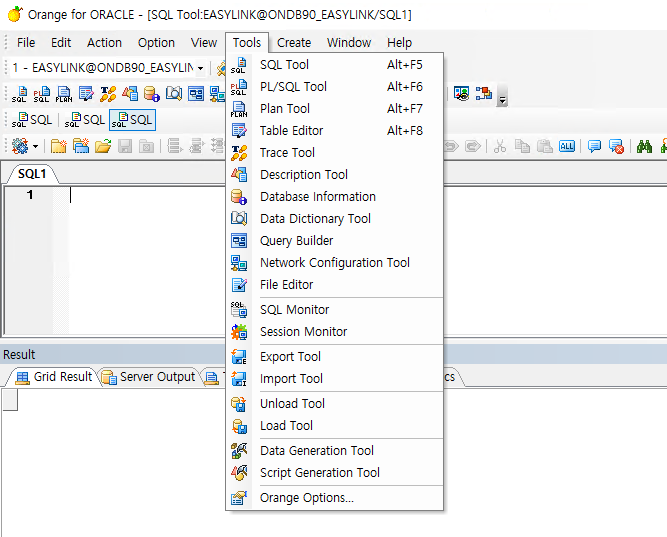Click the Query Builder toolbar icon
Screen dimensions: 667x537
pyautogui.click(x=196, y=94)
